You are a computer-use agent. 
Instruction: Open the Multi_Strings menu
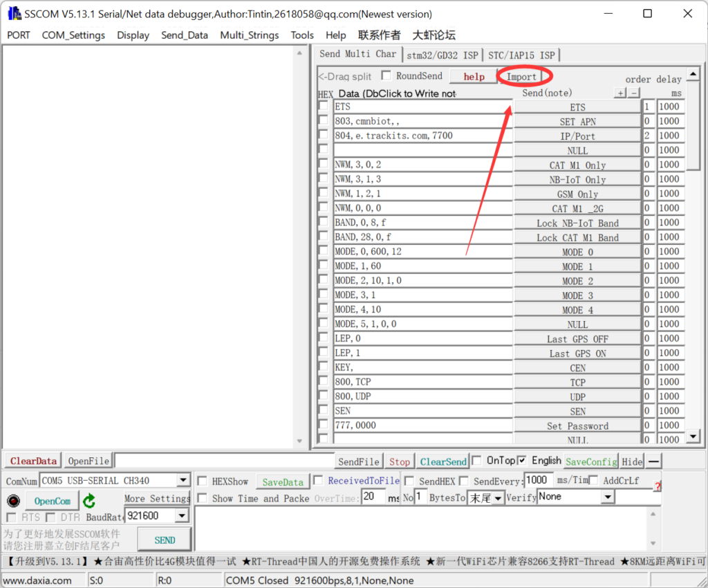coord(249,35)
